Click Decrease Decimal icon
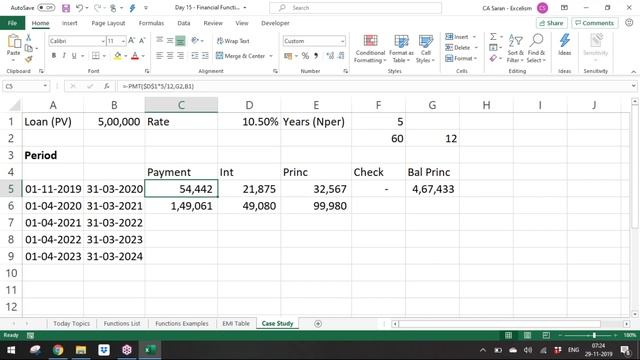Screen dimensions: 640x360 click(x=341, y=56)
